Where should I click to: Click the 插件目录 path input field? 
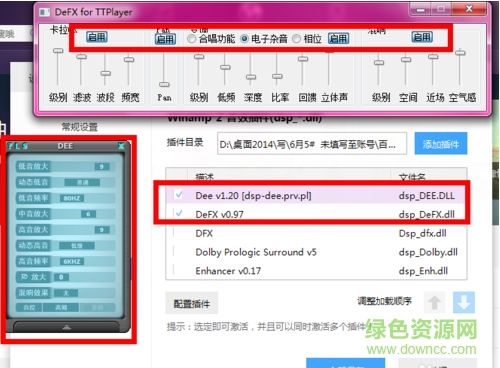[312, 144]
